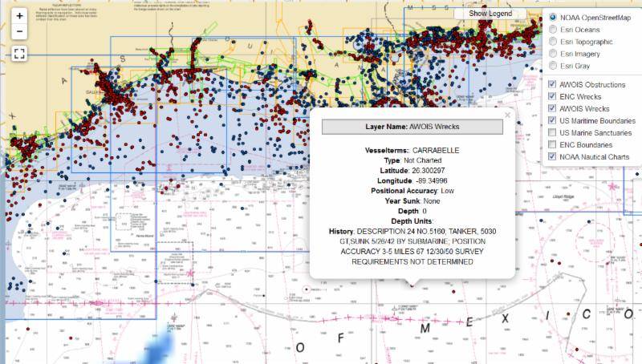The height and width of the screenshot is (364, 642).
Task: Hide the AWOIS Wrecks layer
Action: (552, 108)
